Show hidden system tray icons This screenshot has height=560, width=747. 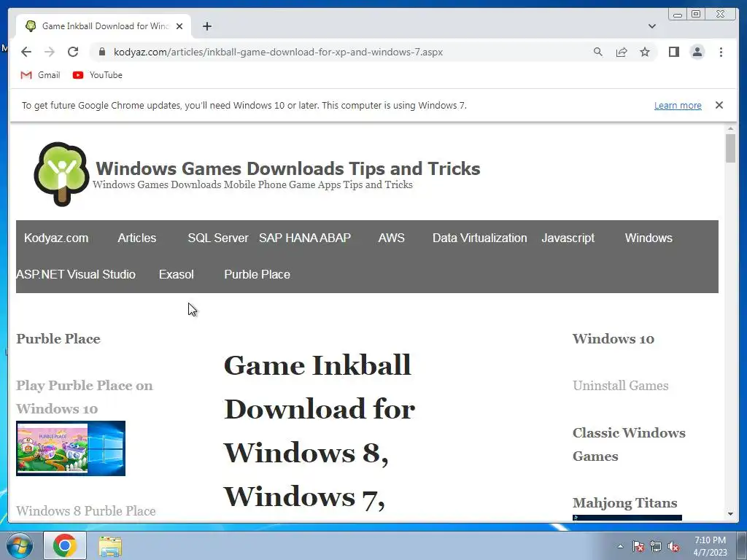click(620, 546)
